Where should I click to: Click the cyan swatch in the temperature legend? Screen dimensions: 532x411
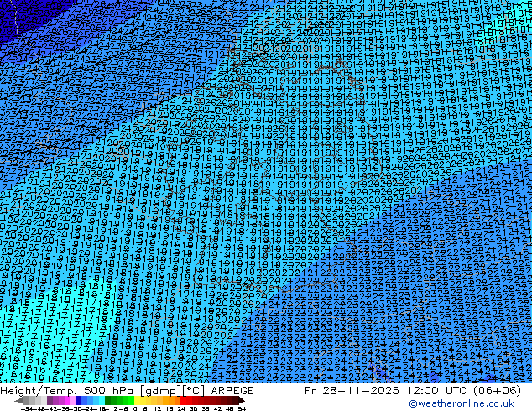click(x=102, y=400)
